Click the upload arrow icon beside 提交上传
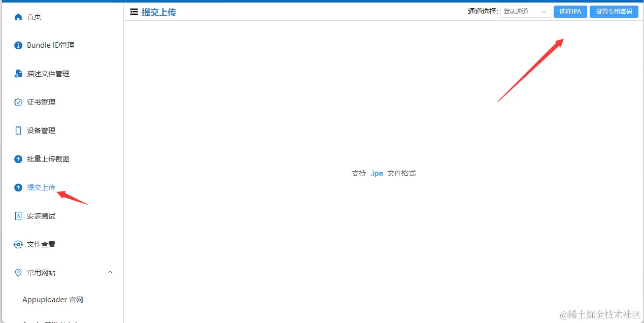Screen dimensions: 644x323 click(18, 187)
